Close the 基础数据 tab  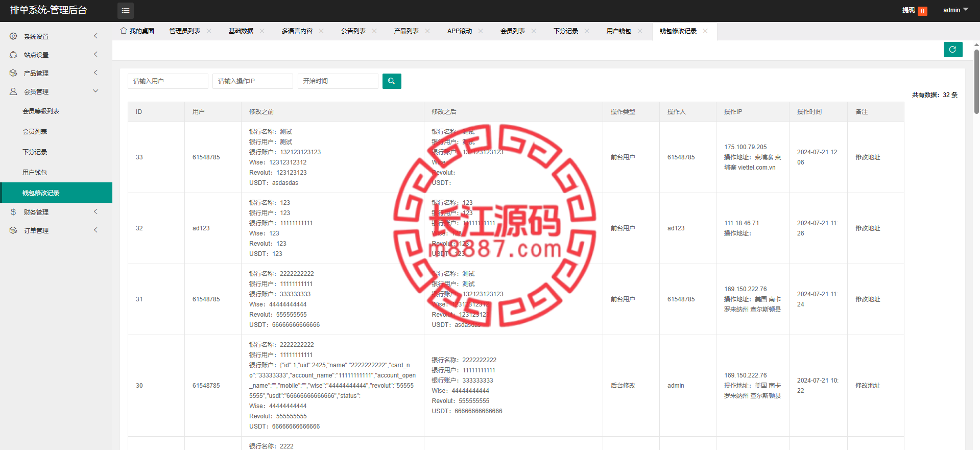[x=262, y=31]
